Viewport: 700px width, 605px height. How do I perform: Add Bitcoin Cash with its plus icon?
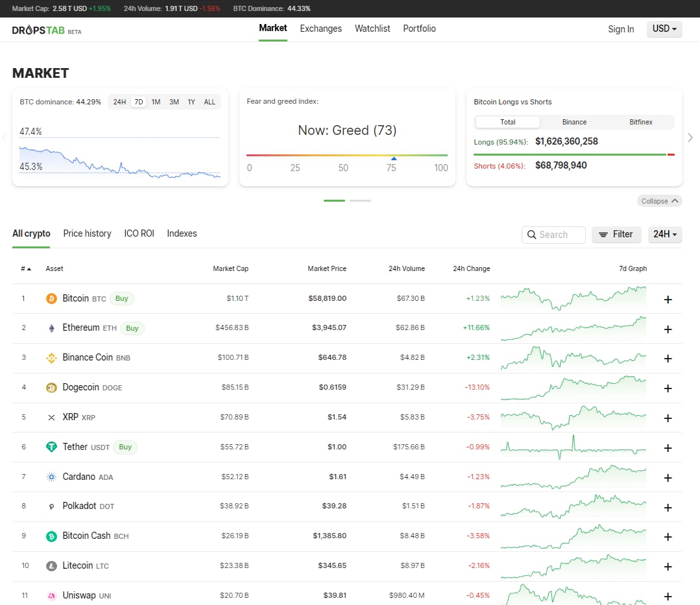(668, 537)
